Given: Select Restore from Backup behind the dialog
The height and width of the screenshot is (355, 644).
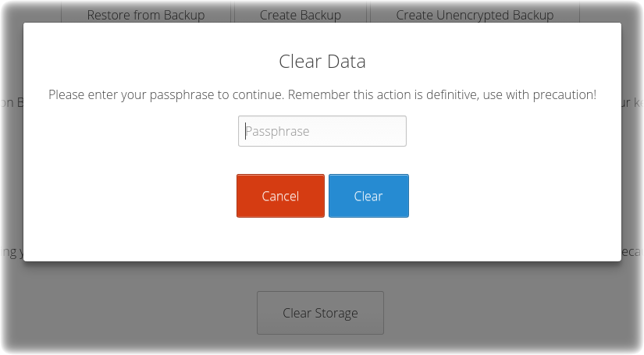Looking at the screenshot, I should [x=146, y=15].
